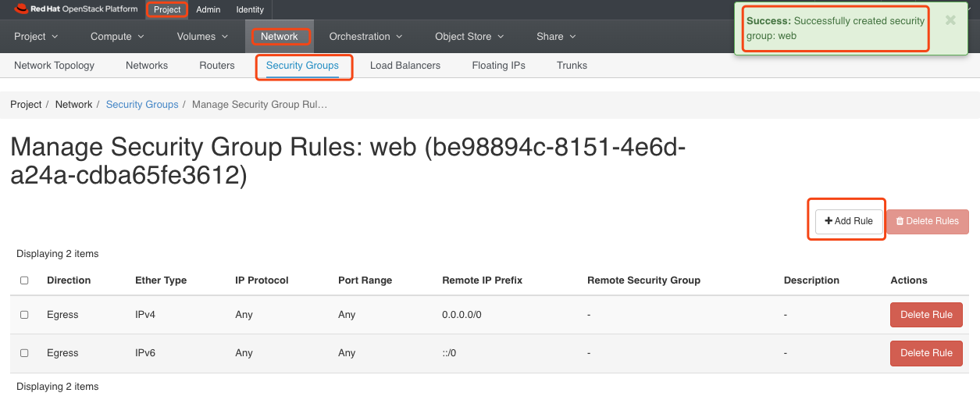The image size is (980, 400).
Task: Expand the Orchestration dropdown menu
Action: click(365, 37)
